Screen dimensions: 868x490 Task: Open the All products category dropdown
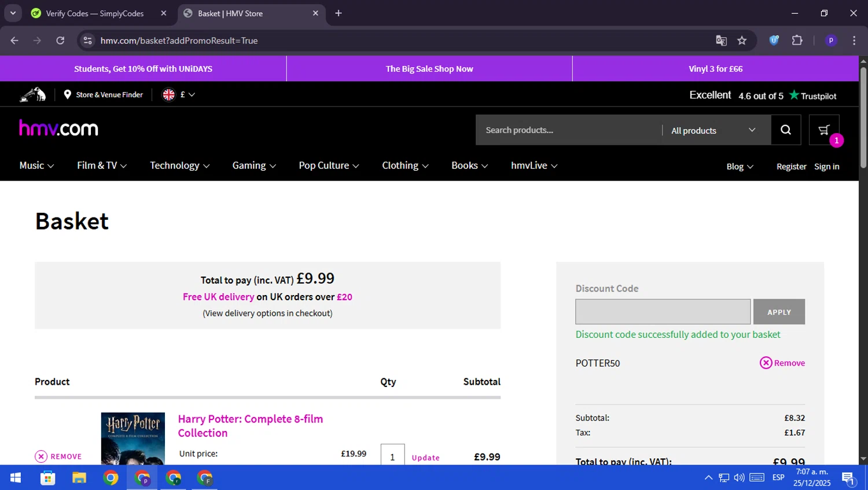(713, 130)
